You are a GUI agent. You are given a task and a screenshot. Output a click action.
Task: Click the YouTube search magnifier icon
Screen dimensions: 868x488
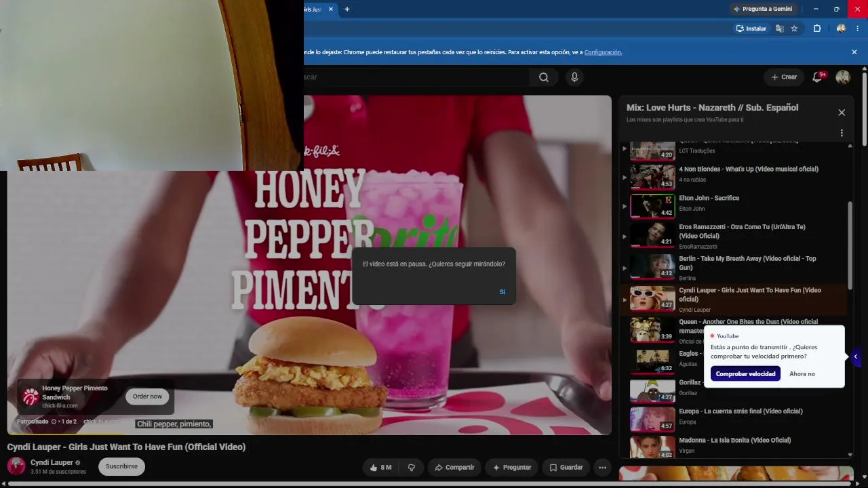click(544, 77)
